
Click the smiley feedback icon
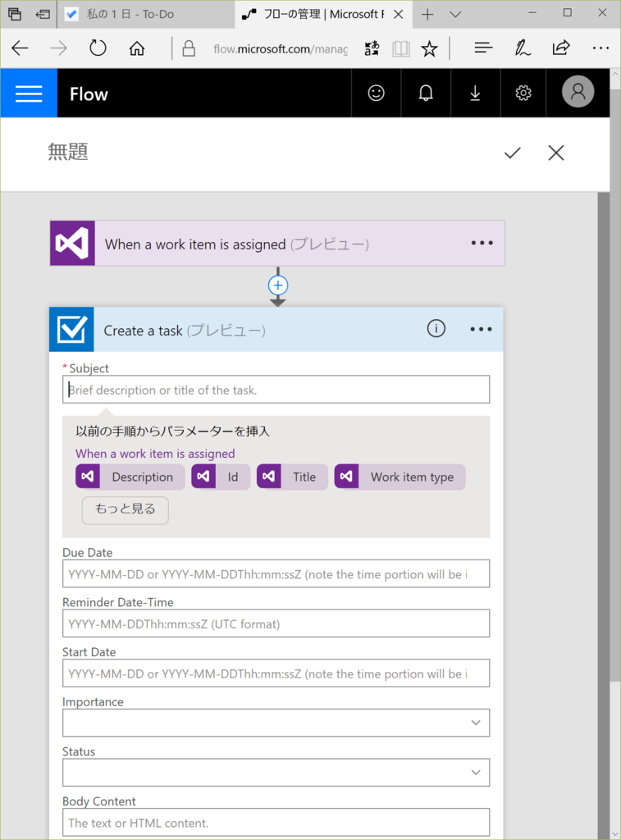tap(377, 94)
